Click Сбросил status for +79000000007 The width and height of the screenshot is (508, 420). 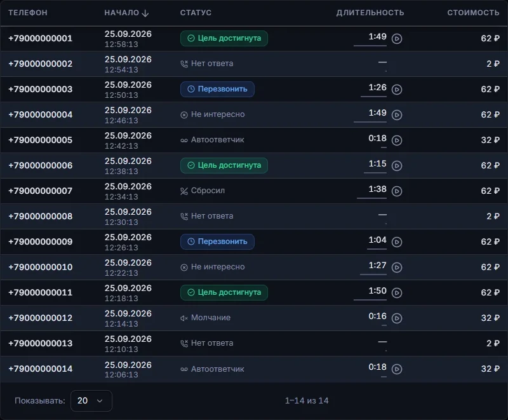[x=203, y=191]
